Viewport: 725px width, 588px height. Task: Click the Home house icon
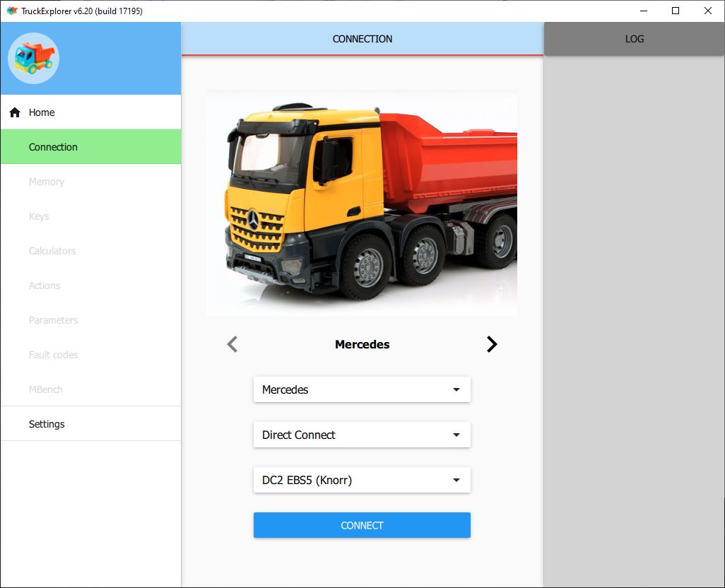click(x=15, y=112)
